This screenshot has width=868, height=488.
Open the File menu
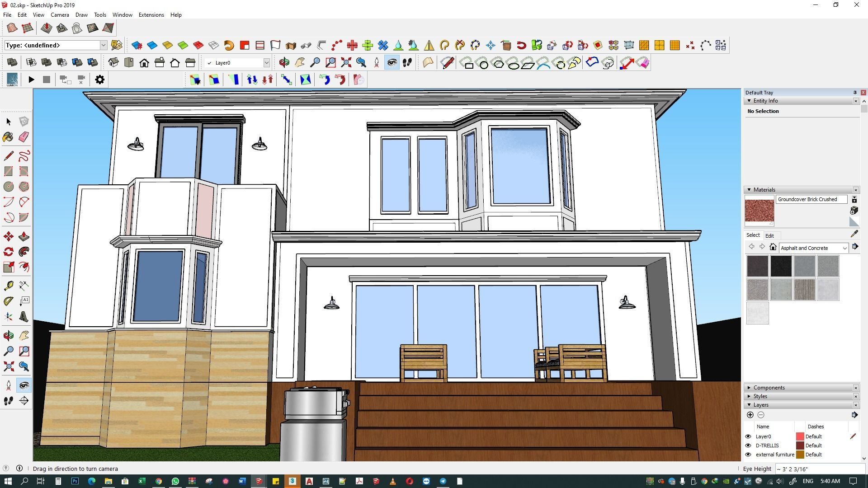point(7,15)
